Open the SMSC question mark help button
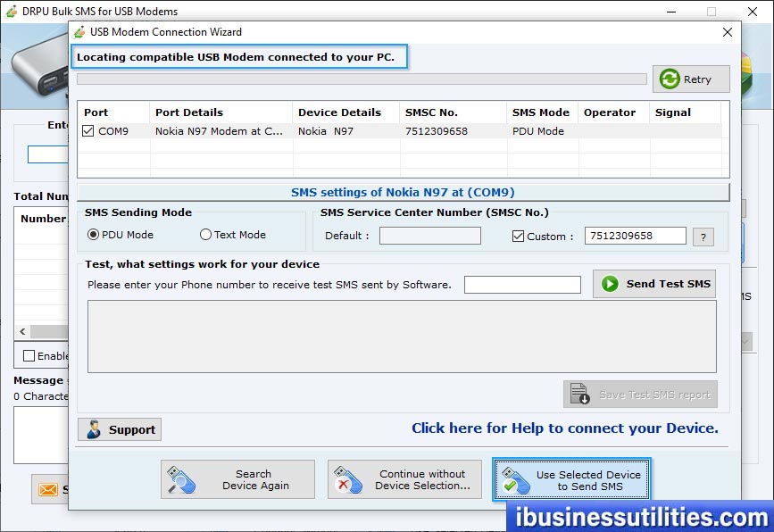This screenshot has height=532, width=774. tap(703, 237)
